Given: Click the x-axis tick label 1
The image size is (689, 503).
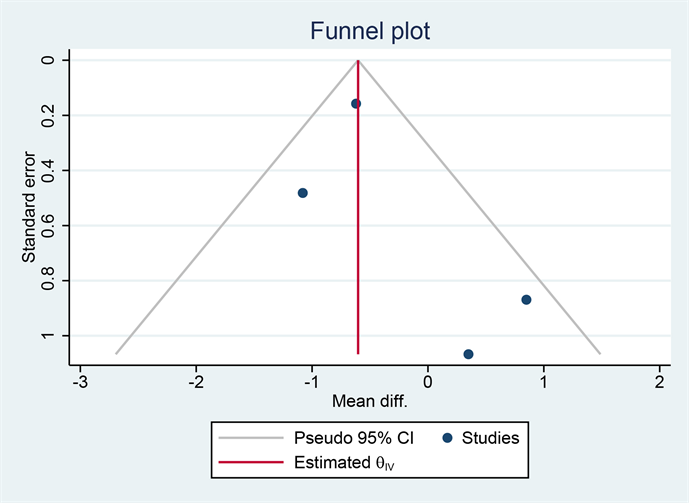Looking at the screenshot, I should (x=544, y=383).
